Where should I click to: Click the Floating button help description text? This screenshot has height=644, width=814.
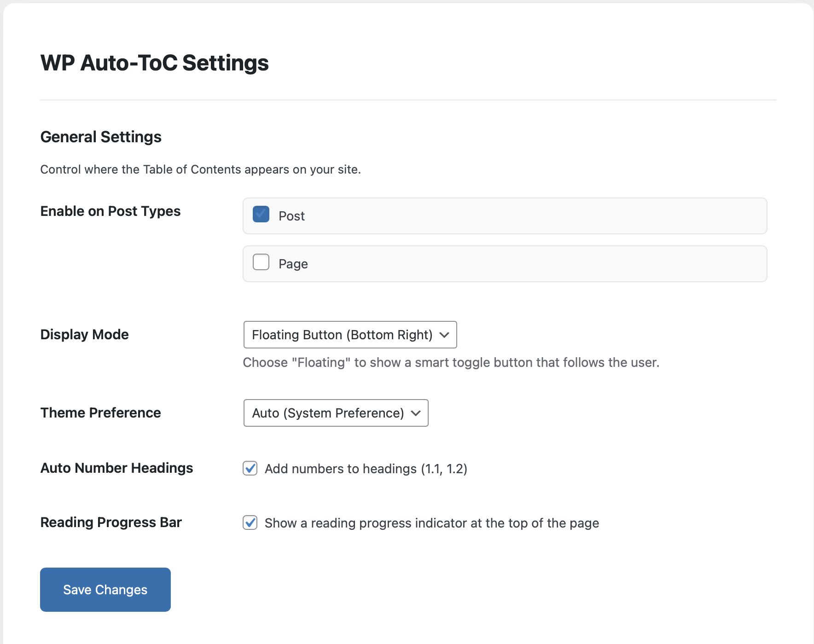(451, 362)
